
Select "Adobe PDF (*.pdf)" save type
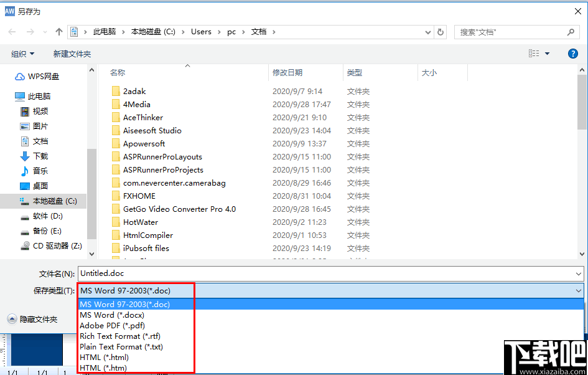[112, 325]
